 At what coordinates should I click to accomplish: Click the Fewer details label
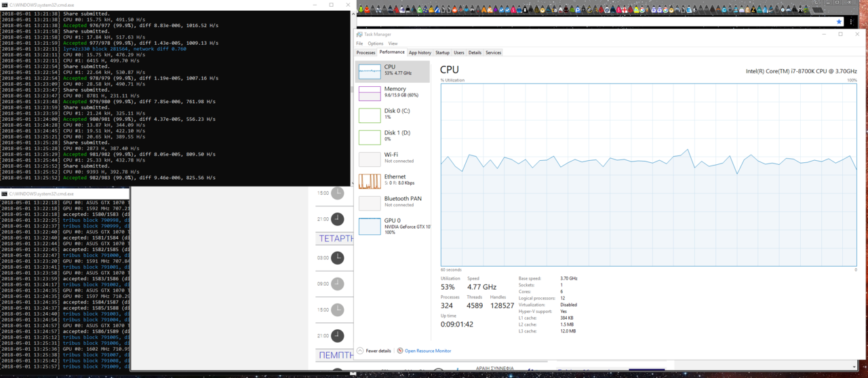pyautogui.click(x=378, y=351)
